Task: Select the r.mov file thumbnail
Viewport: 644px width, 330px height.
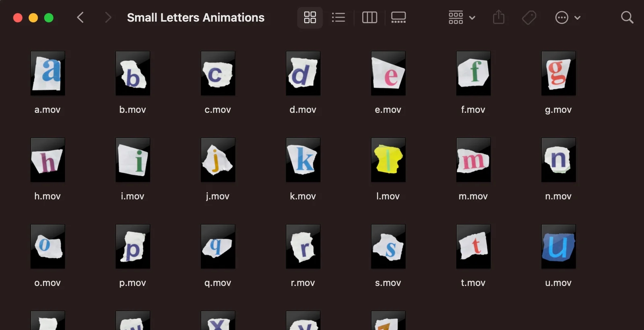Action: coord(303,246)
